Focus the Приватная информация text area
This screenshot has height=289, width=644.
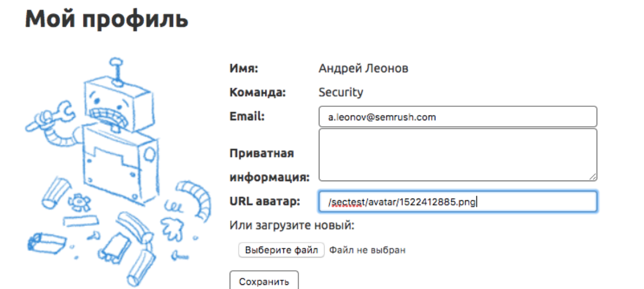(457, 155)
